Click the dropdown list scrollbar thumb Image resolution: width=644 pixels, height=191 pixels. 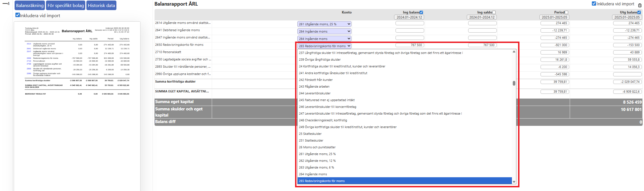click(x=514, y=83)
